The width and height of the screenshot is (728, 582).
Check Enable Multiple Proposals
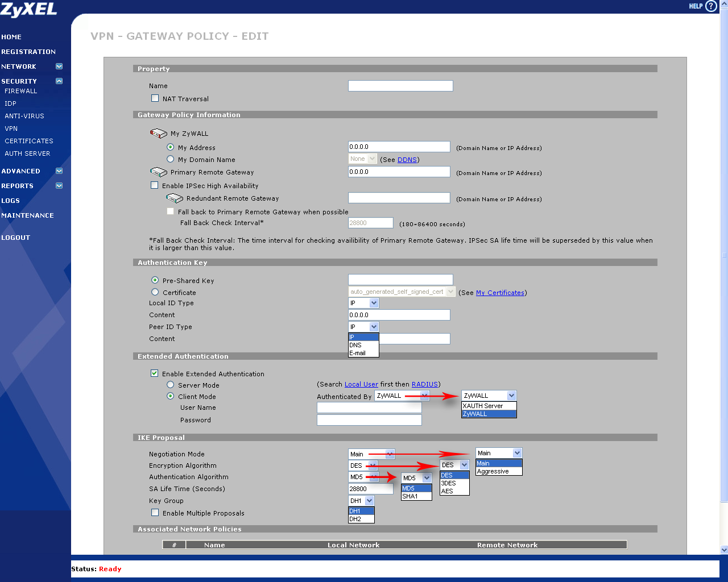(155, 513)
